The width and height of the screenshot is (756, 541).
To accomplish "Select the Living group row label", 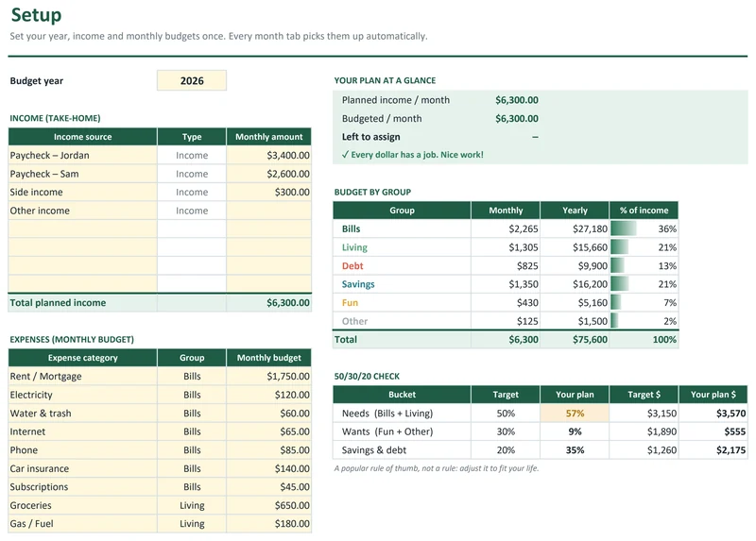I will (x=354, y=247).
